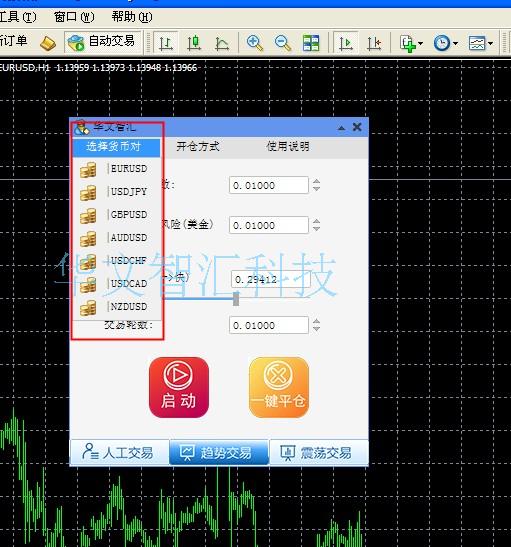Choose GBPUSD from currency pair list

point(117,215)
